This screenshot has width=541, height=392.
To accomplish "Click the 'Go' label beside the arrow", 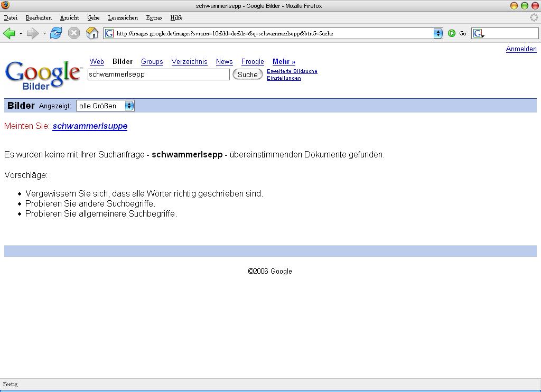I will pyautogui.click(x=463, y=33).
